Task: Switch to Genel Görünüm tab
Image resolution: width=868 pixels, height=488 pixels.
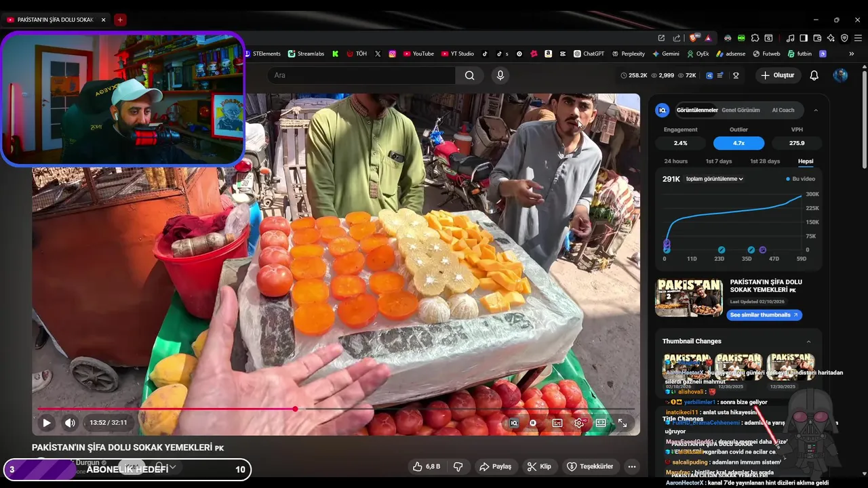Action: [x=741, y=110]
